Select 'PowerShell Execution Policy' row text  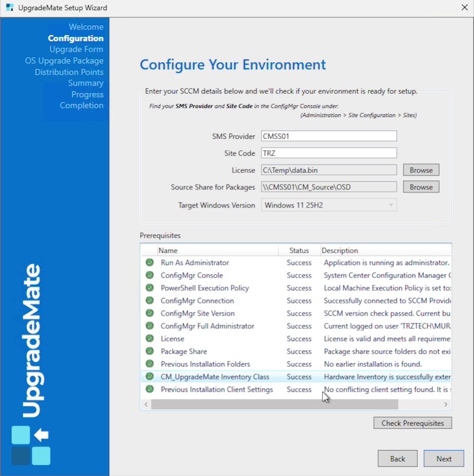pyautogui.click(x=205, y=288)
